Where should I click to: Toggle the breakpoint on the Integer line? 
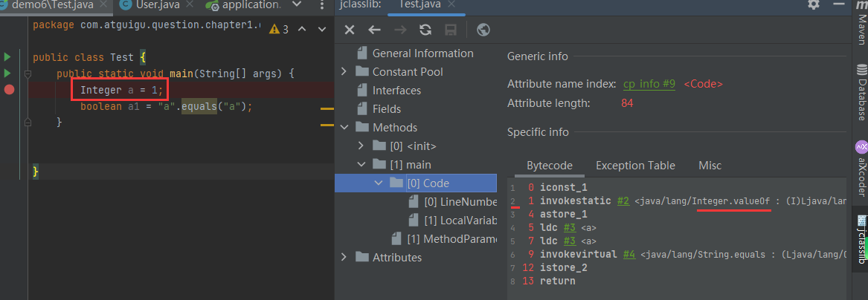coord(9,90)
